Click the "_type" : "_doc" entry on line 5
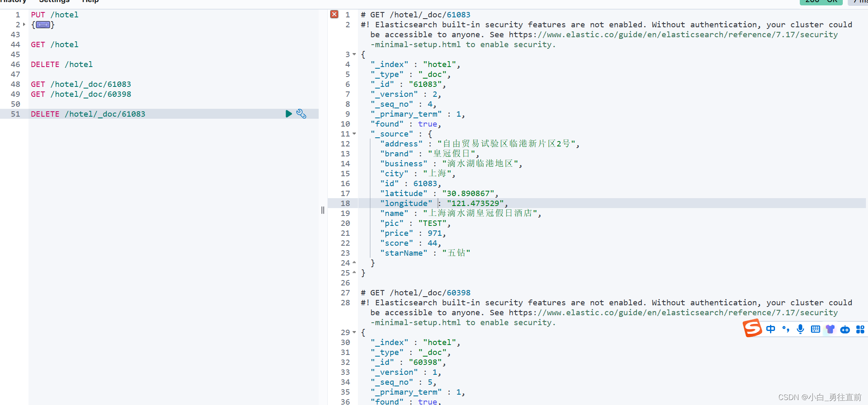 (410, 74)
